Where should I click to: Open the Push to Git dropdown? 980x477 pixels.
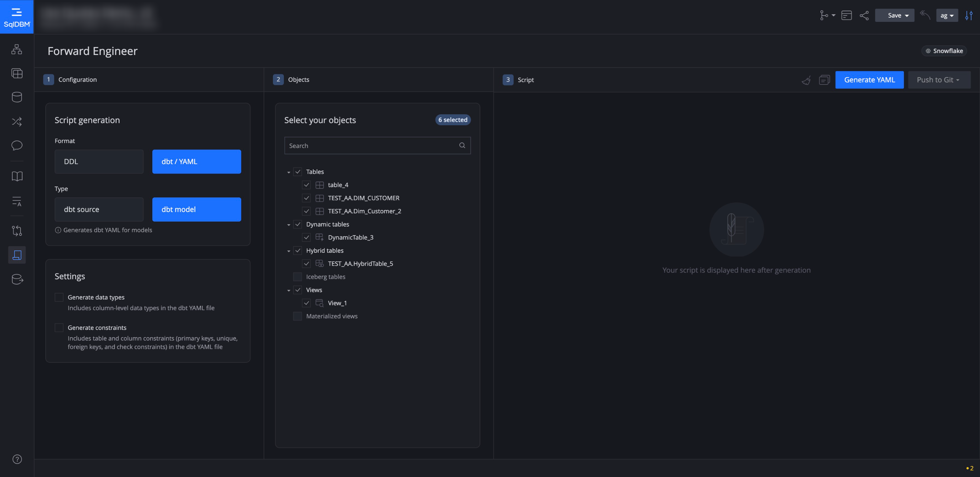(939, 80)
